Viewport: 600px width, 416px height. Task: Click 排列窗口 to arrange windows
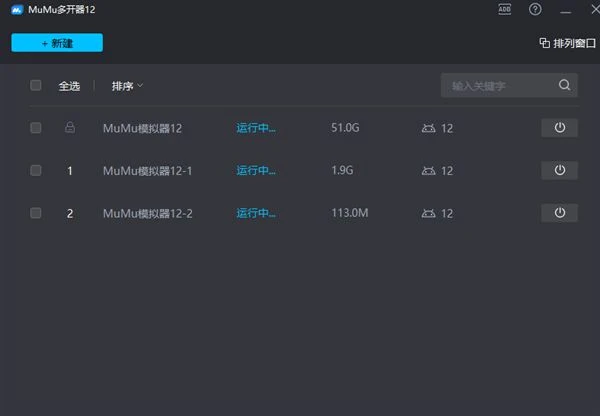pos(565,43)
